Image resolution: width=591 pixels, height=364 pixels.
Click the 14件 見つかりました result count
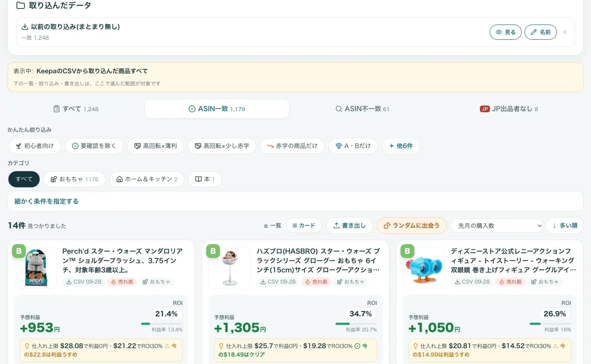[x=37, y=225]
